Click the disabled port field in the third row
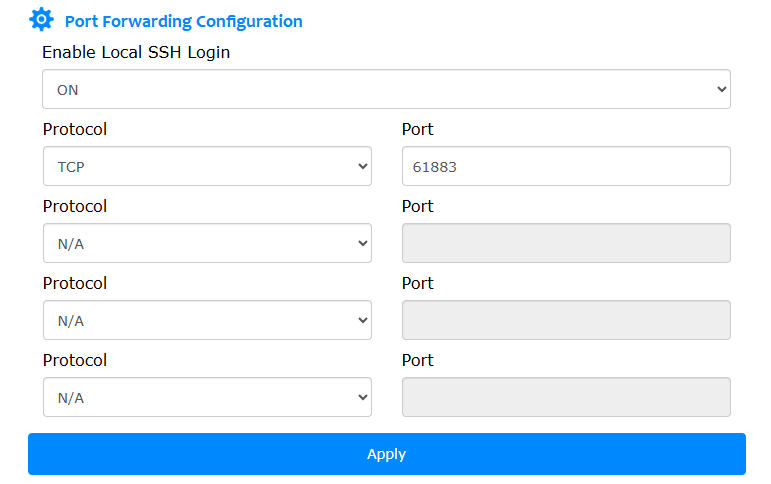Image resolution: width=771 pixels, height=484 pixels. [x=566, y=320]
